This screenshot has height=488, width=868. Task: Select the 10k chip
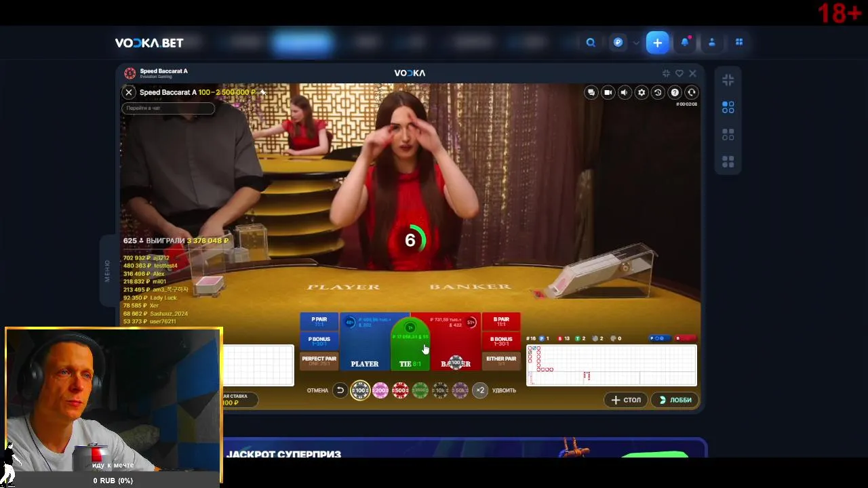[x=440, y=390]
